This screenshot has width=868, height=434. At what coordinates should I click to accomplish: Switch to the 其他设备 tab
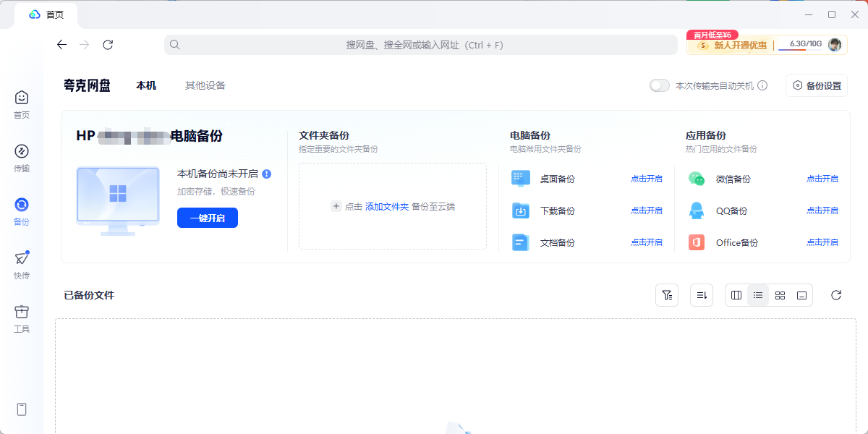[x=205, y=85]
